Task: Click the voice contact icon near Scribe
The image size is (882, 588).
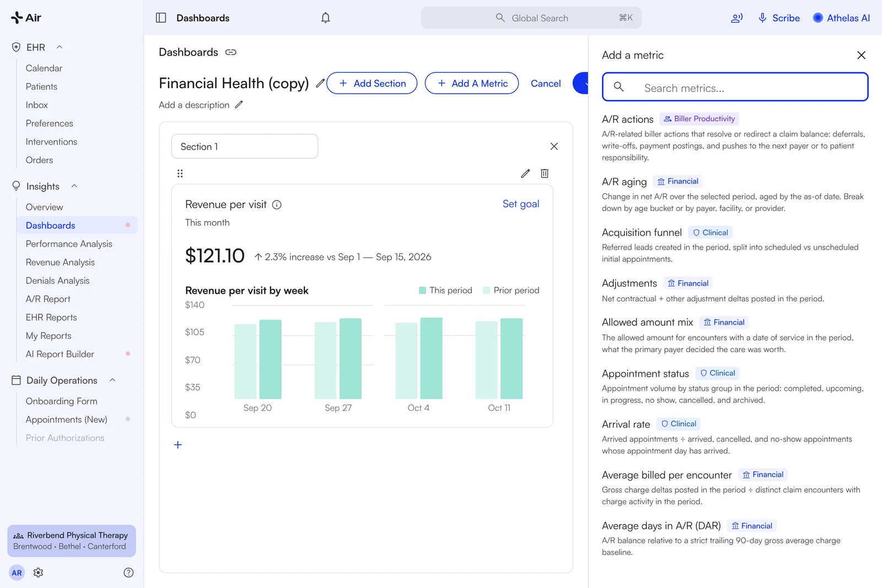Action: (x=736, y=18)
